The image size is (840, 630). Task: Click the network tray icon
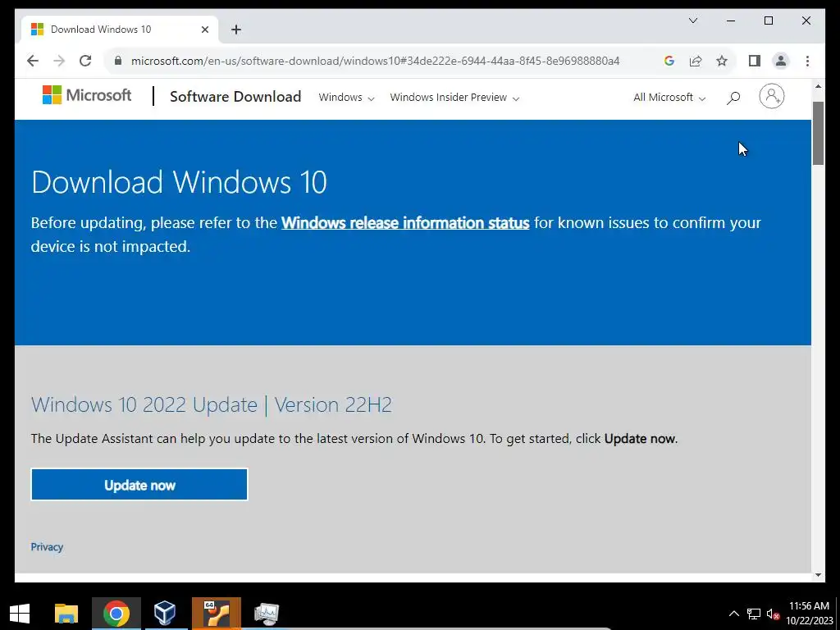pyautogui.click(x=754, y=614)
